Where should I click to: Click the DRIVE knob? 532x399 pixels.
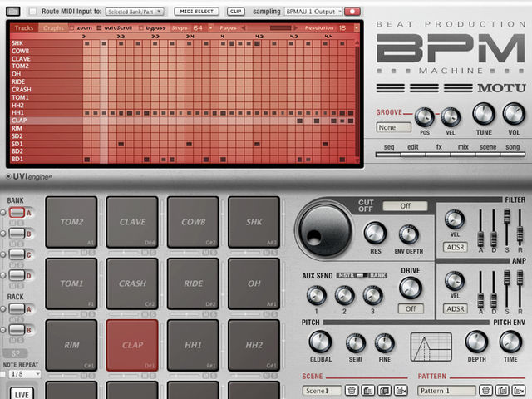411,288
